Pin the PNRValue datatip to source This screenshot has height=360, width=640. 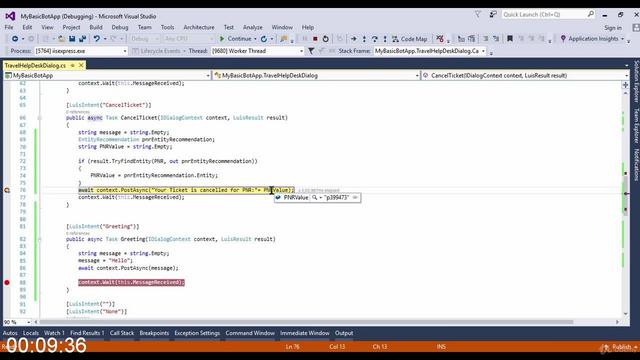point(355,198)
